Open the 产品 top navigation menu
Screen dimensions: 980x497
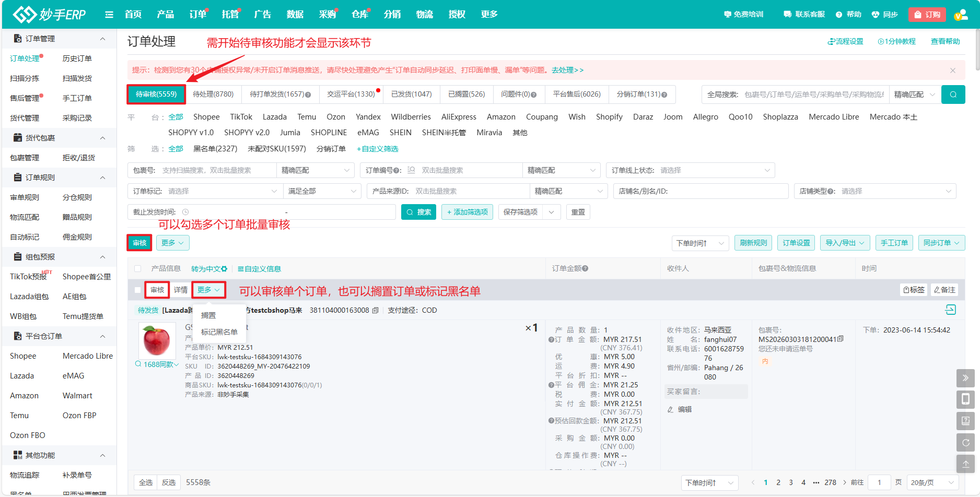pos(166,15)
